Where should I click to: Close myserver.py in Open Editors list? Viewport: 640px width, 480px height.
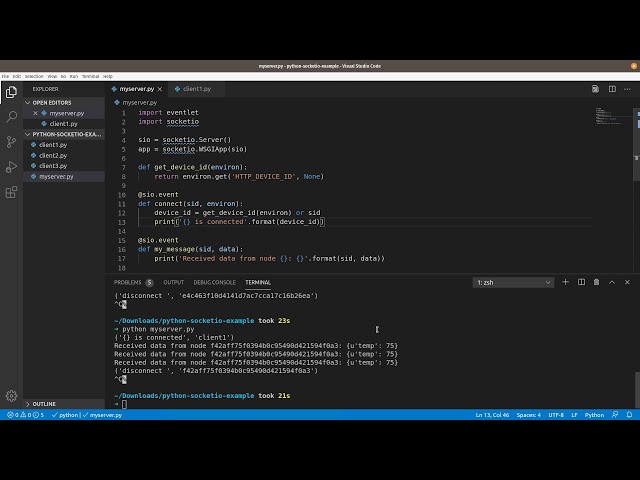pos(36,113)
